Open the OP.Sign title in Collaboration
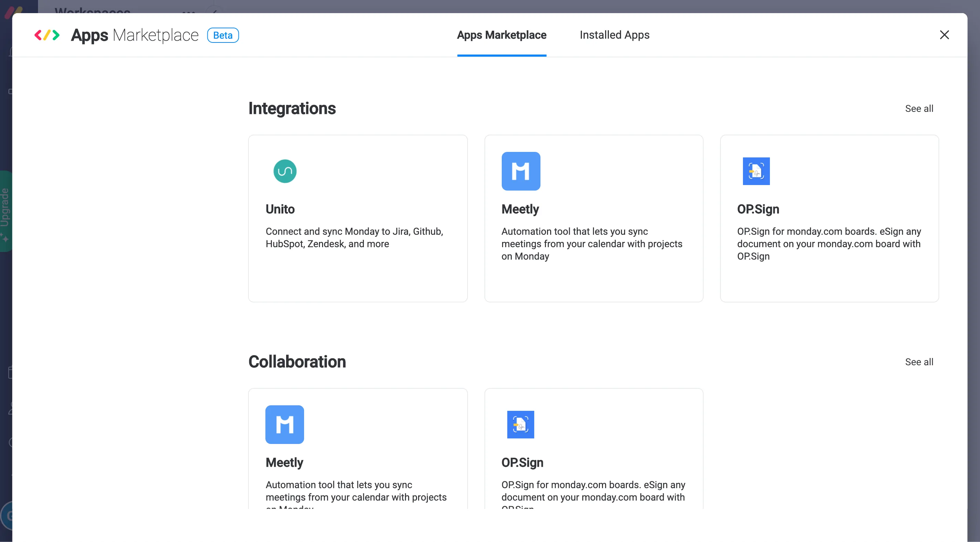The height and width of the screenshot is (542, 980). (522, 463)
